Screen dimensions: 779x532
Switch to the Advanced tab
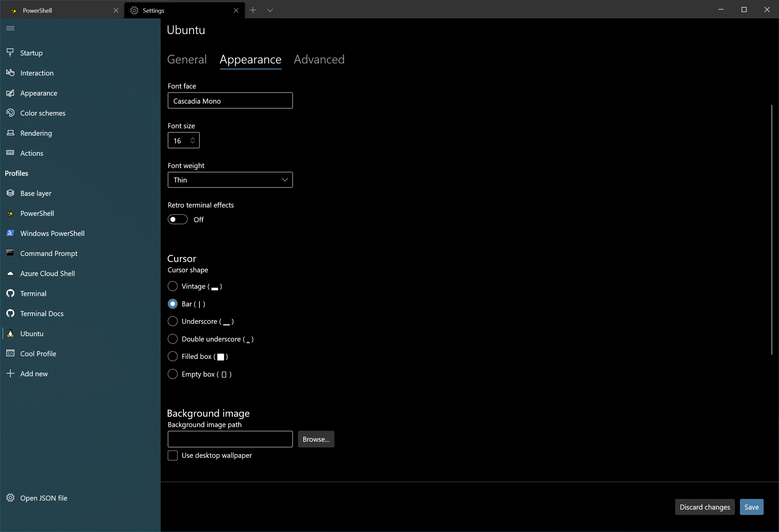[x=319, y=59]
